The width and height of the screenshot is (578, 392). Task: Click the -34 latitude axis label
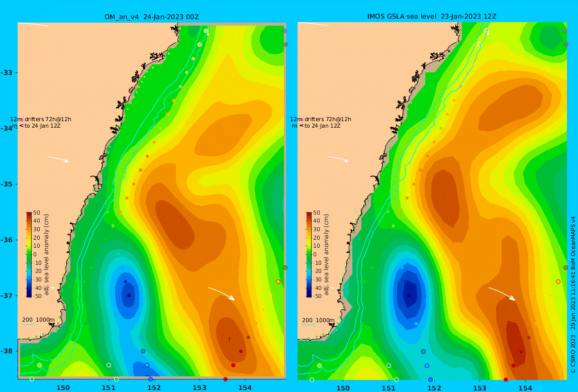pos(7,128)
